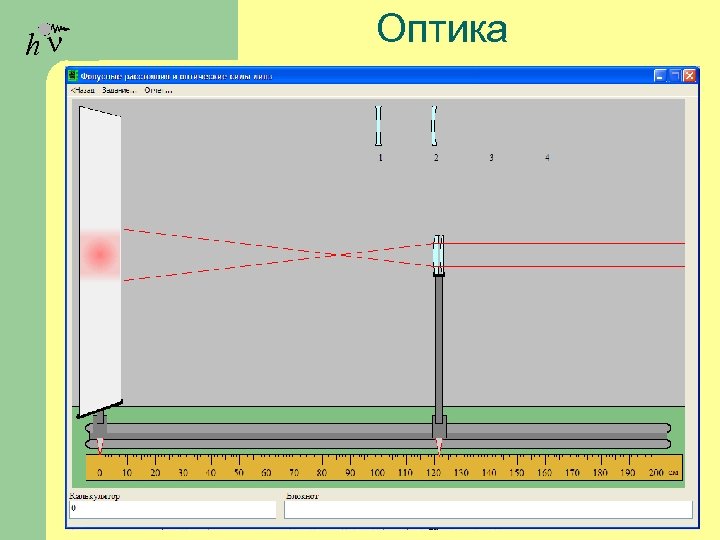Select lens number 1 from the shelf
Image resolution: width=720 pixels, height=540 pixels.
(x=378, y=125)
